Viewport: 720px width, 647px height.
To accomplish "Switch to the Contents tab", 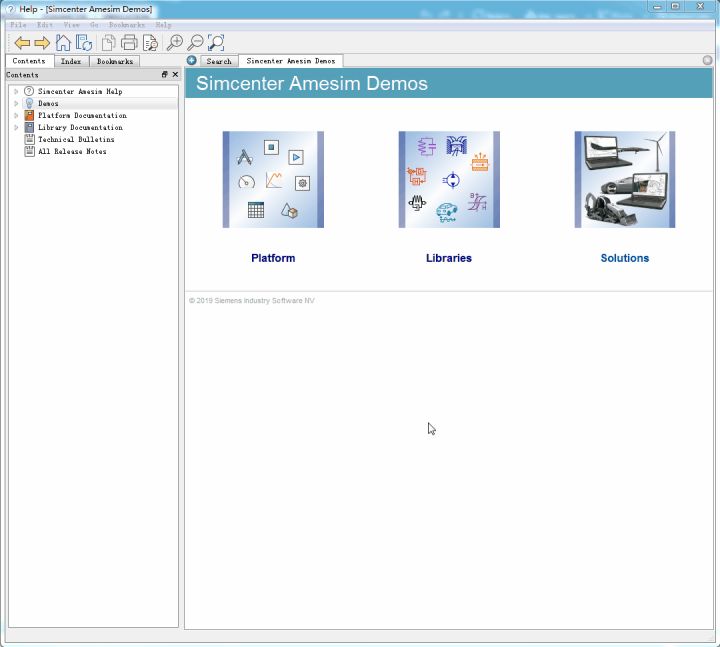I will pos(29,61).
